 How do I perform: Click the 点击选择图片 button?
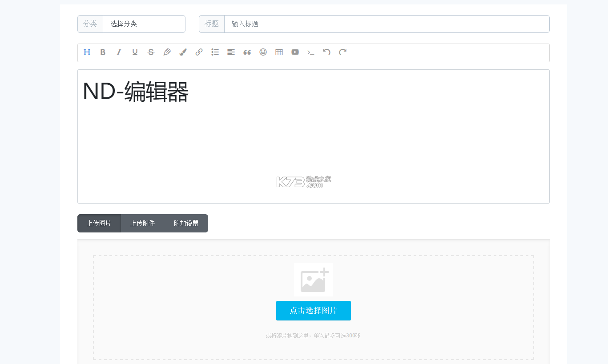point(314,311)
